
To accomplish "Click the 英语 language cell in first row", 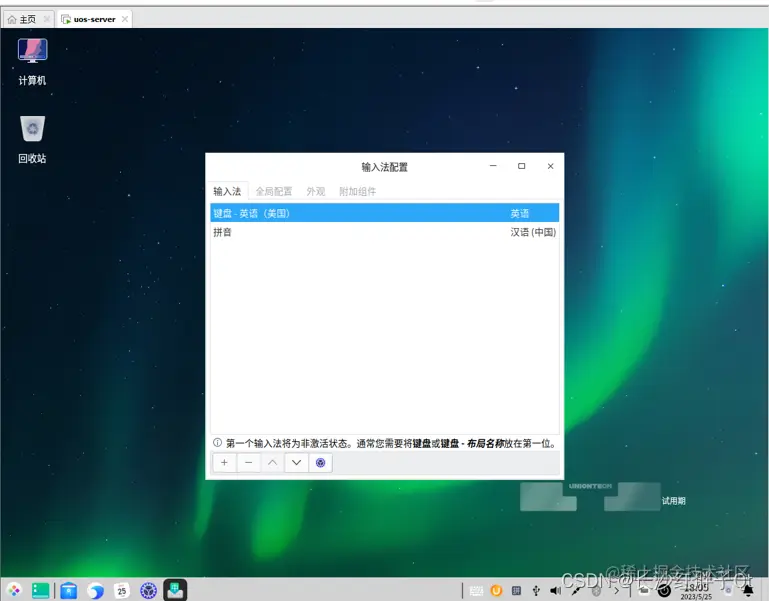I will (519, 213).
